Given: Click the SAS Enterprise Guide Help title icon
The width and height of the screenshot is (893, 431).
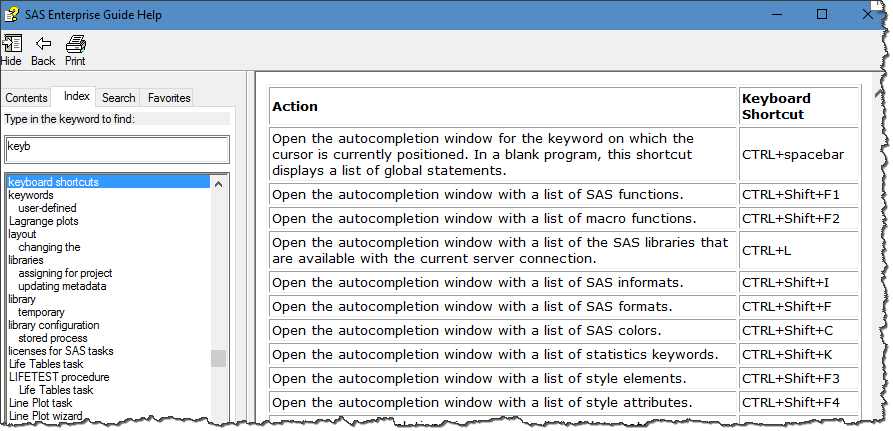Looking at the screenshot, I should pos(13,15).
